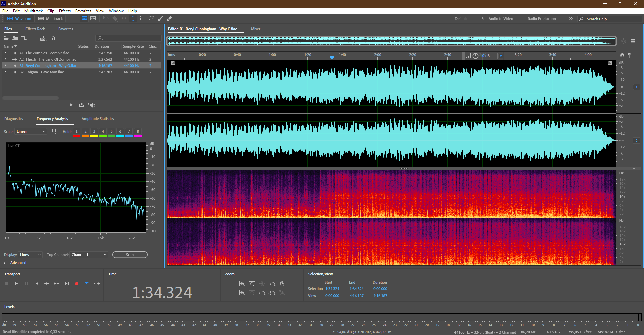
Task: Open the Favorites menu in menu bar
Action: (83, 11)
